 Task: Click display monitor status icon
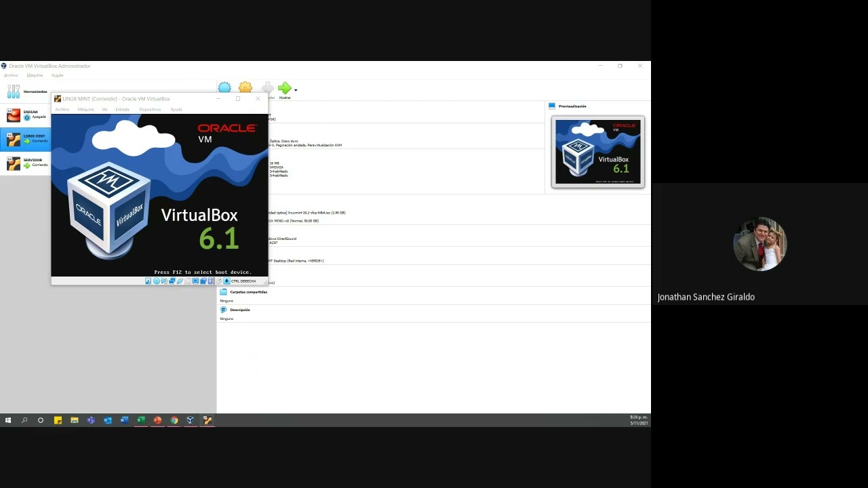click(195, 281)
